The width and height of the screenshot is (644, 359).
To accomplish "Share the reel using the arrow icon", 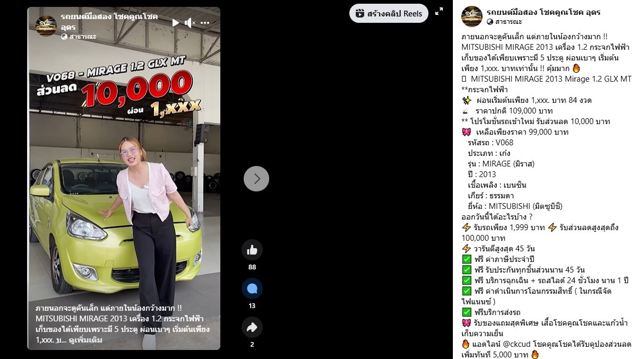I will pos(252,327).
